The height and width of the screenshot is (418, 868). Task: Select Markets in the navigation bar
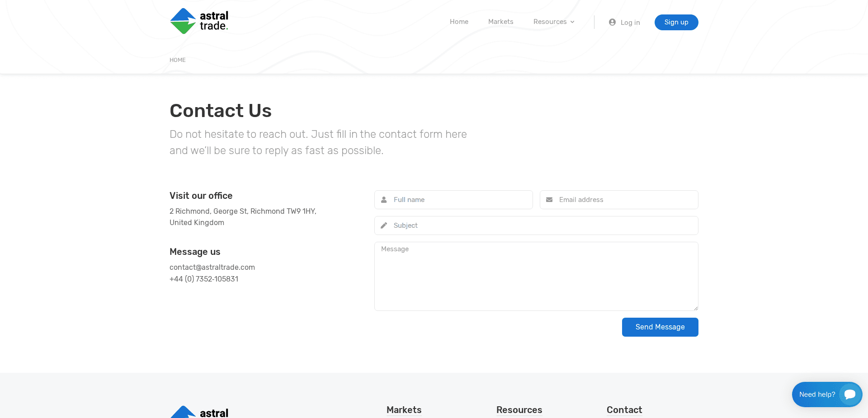pos(500,21)
